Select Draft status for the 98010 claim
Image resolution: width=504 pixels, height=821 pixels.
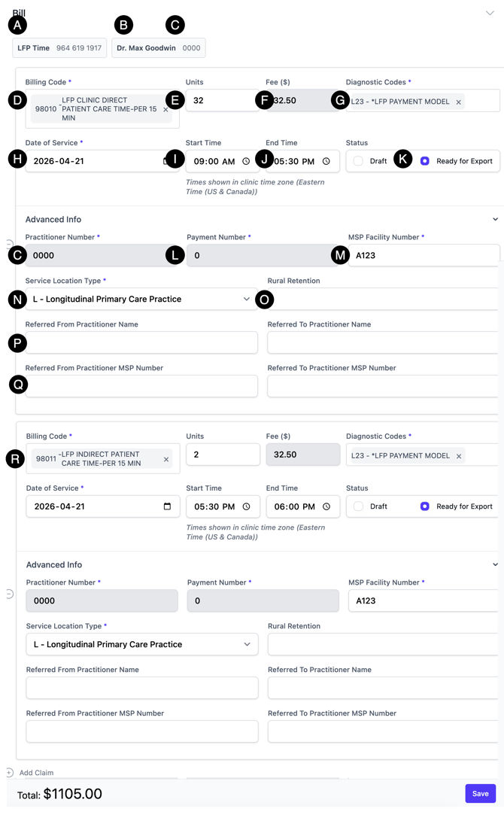(359, 161)
